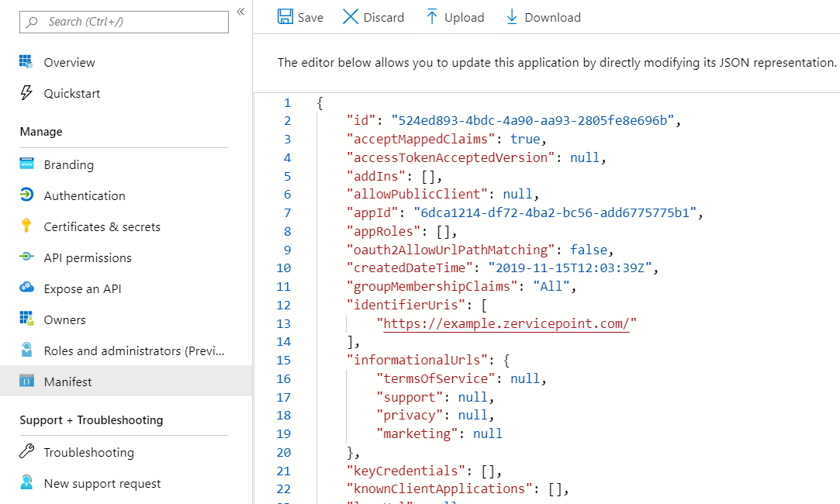Select Owners in the Manage section
Screen dimensions: 840x504
(64, 319)
